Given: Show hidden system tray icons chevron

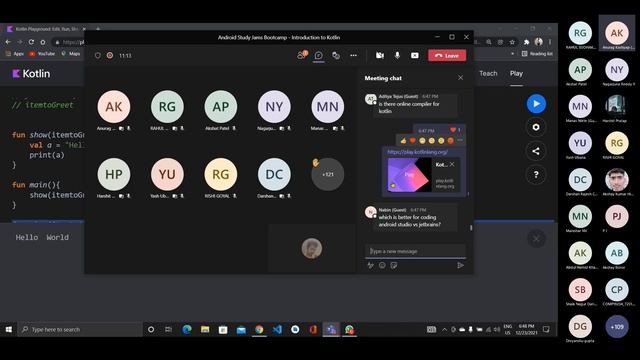Looking at the screenshot, I should coord(444,329).
